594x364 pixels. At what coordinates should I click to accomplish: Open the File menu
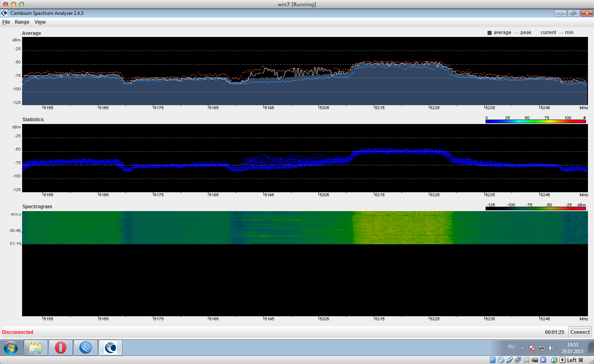tap(6, 22)
